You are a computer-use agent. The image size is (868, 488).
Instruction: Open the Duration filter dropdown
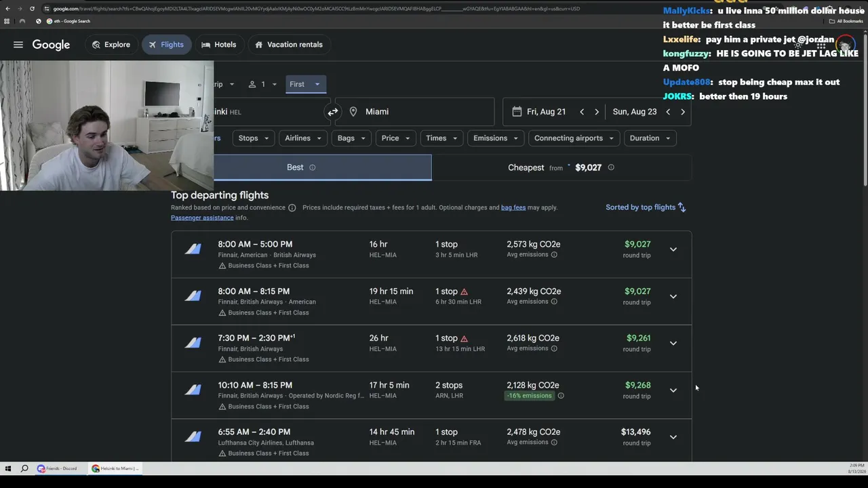(650, 138)
